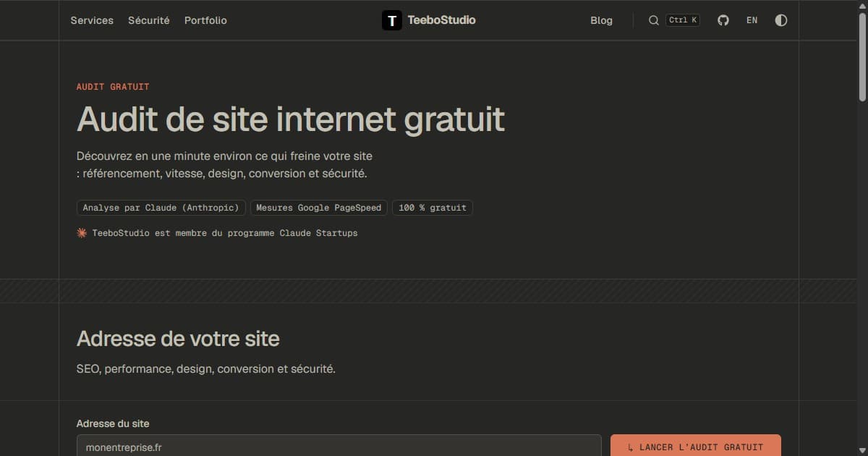Focus the monentreprise.fr address field

click(339, 445)
